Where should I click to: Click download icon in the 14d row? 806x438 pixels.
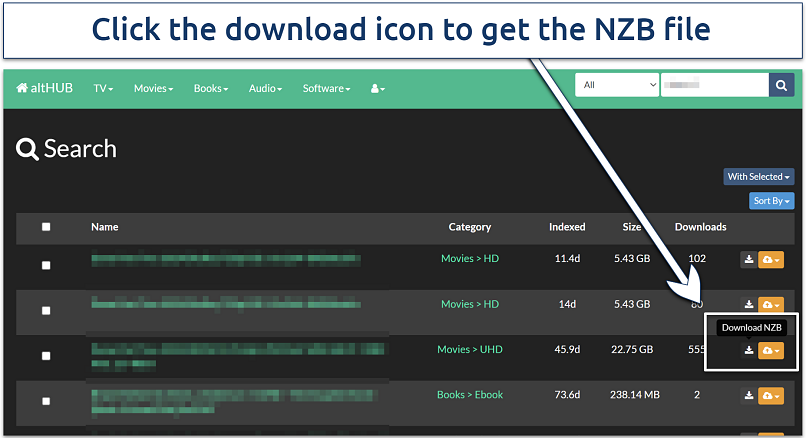pos(748,305)
